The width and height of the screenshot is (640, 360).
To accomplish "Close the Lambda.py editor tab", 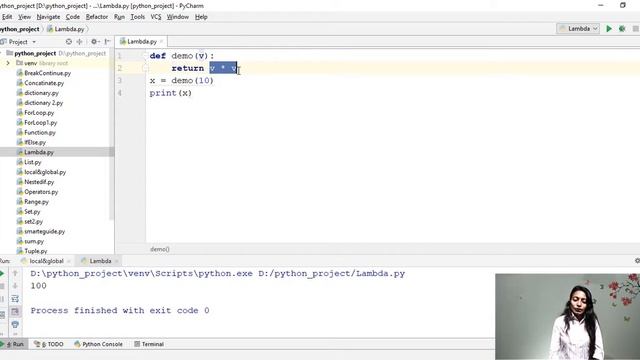I will pos(162,42).
